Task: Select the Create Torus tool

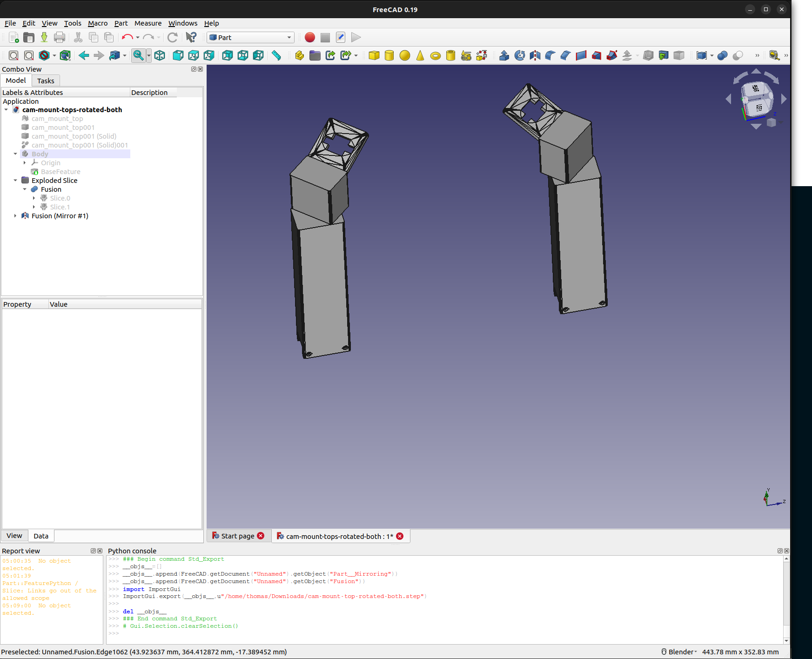Action: point(435,56)
